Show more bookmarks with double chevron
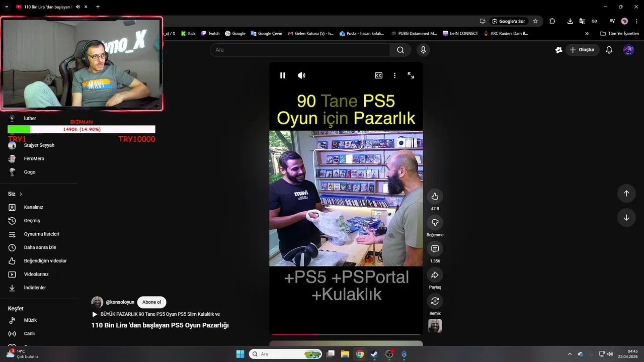This screenshot has width=644, height=362. [587, 34]
